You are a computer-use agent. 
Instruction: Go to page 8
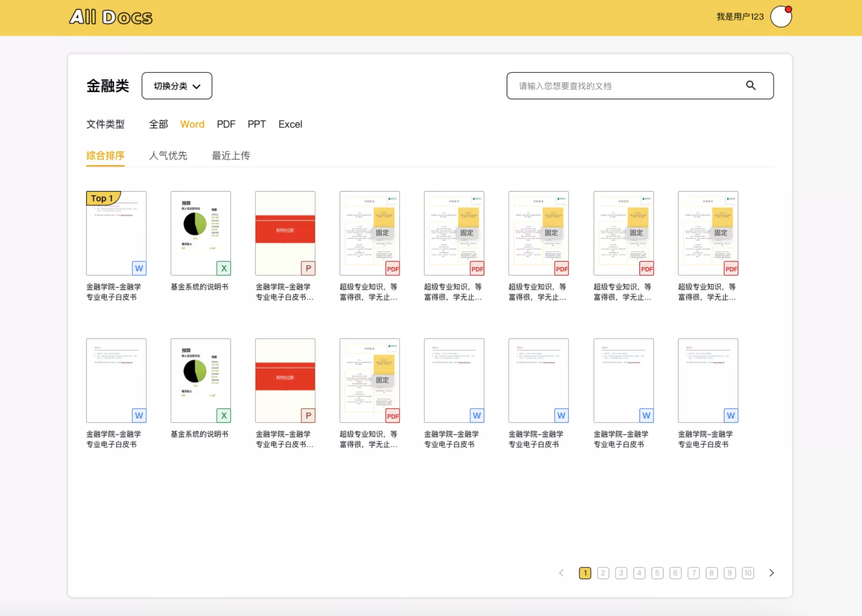(x=712, y=573)
